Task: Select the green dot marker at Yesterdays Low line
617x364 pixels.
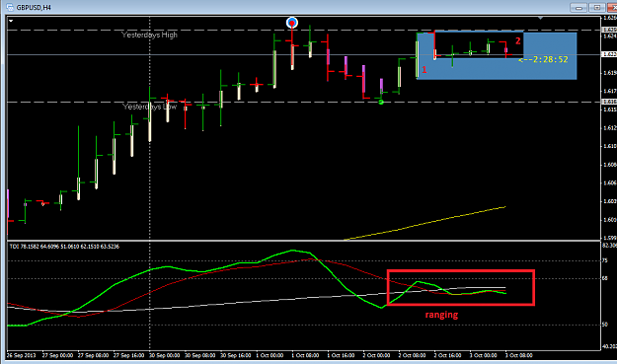Action: pyautogui.click(x=381, y=103)
